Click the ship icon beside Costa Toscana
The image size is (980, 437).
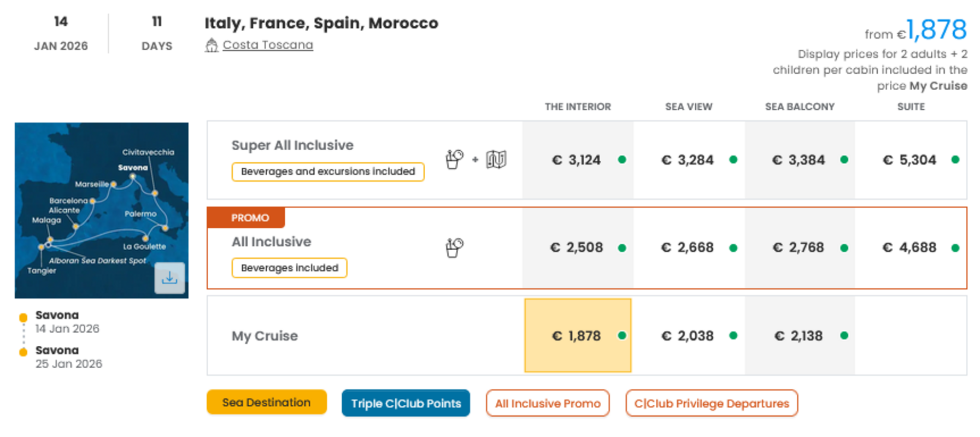click(x=212, y=45)
